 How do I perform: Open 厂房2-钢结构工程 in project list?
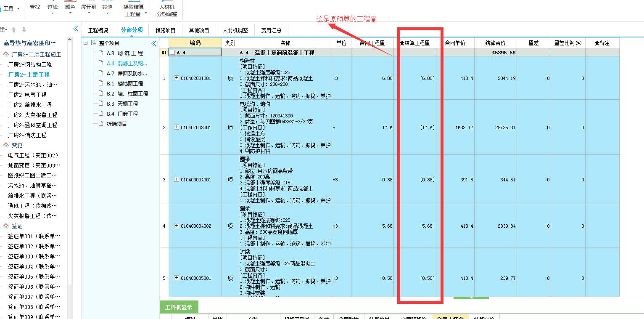pyautogui.click(x=30, y=64)
